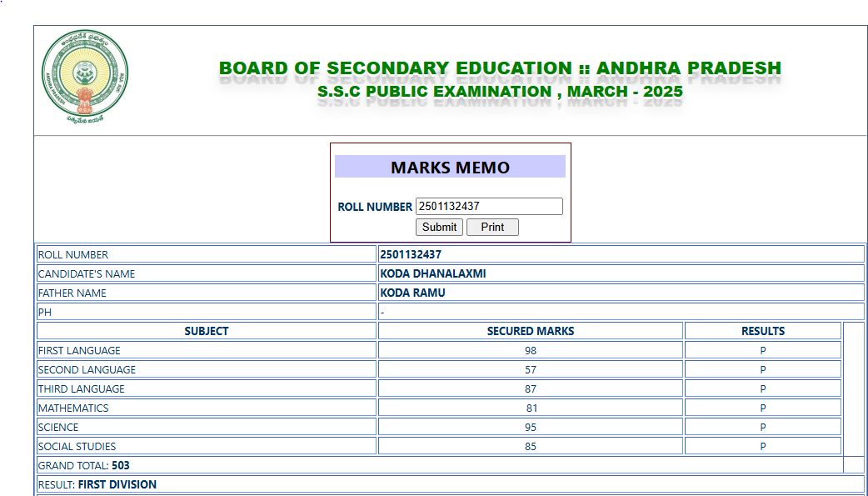
Task: Click the Social Studies result P
Action: tap(763, 446)
